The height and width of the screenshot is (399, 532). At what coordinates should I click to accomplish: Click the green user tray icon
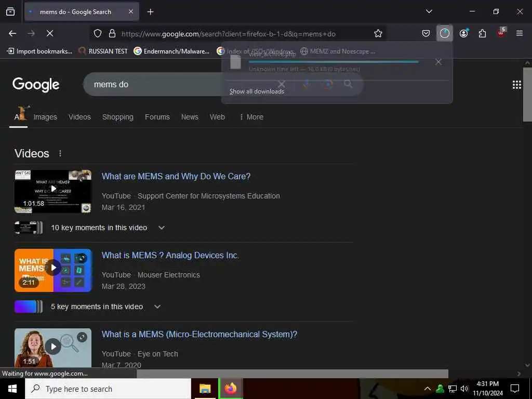click(440, 389)
